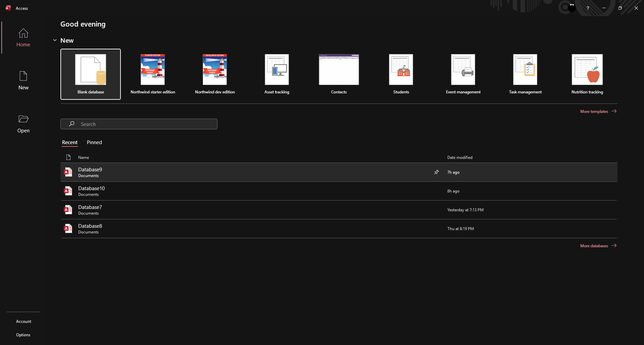Viewport: 644px width, 345px height.
Task: Open the Database10 recent file
Action: point(339,191)
